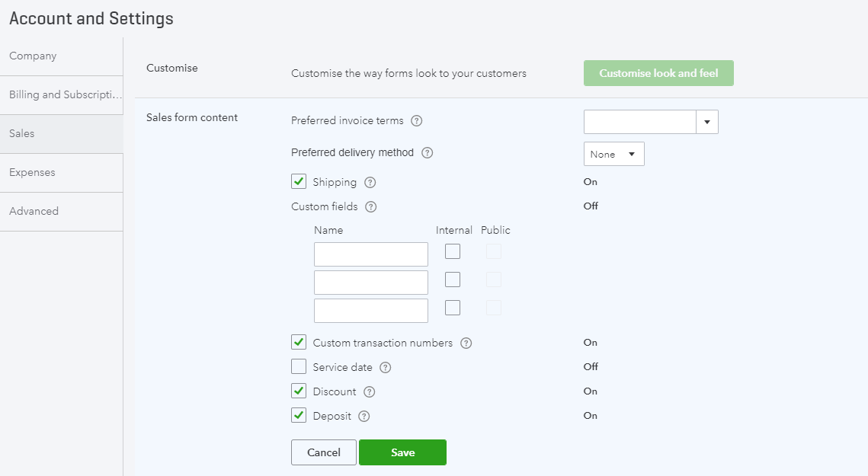Disable the Shipping checkbox
The image size is (868, 476).
[299, 181]
